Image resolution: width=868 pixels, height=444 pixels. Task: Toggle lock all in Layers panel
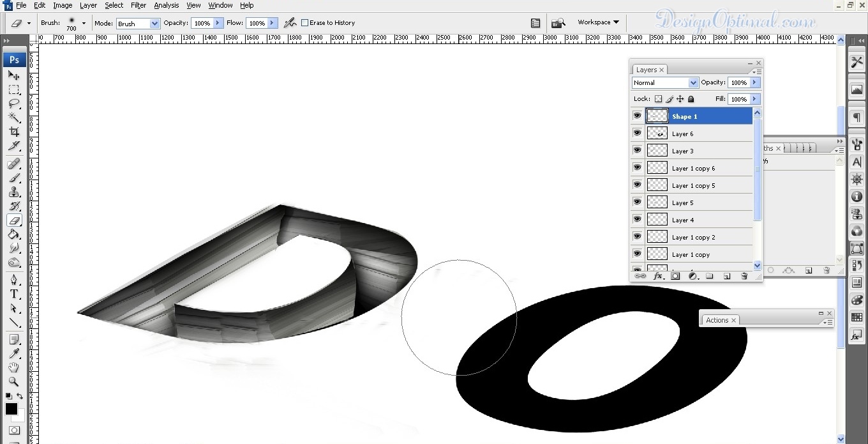(x=691, y=99)
